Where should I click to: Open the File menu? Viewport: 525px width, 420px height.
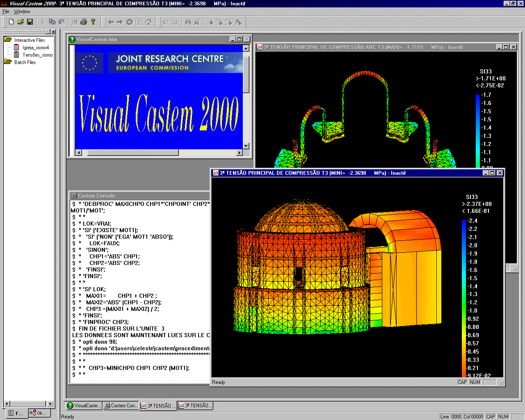(x=6, y=11)
